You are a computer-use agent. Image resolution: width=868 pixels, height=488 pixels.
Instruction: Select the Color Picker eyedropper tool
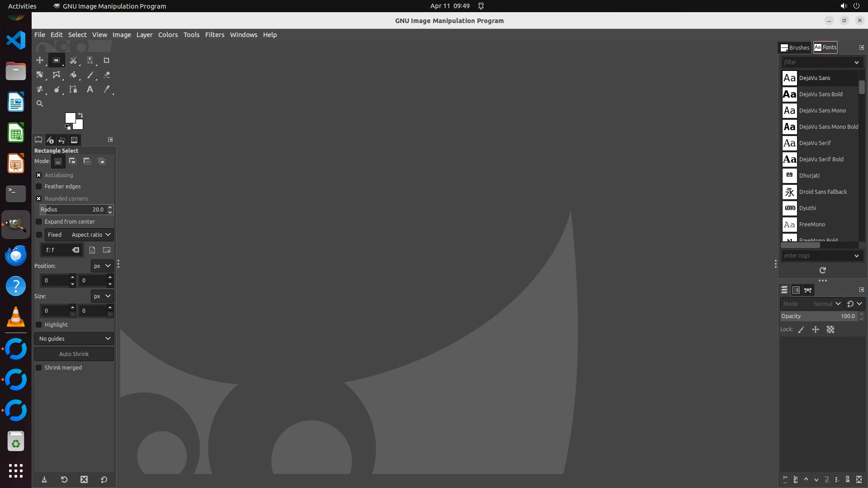(107, 89)
